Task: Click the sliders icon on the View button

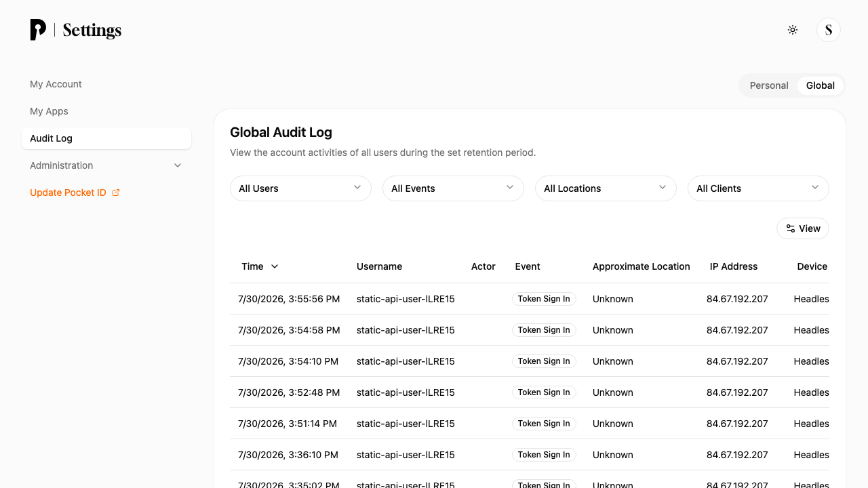Action: (791, 228)
